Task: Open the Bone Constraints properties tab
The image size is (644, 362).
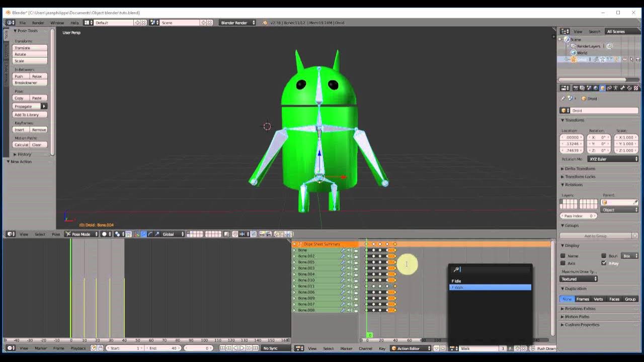Action: 629,88
